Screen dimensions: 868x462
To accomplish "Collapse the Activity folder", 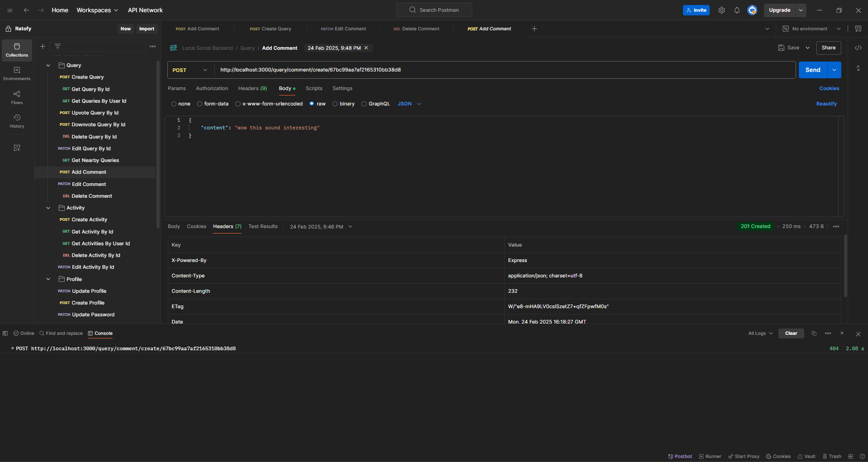I will pos(48,208).
